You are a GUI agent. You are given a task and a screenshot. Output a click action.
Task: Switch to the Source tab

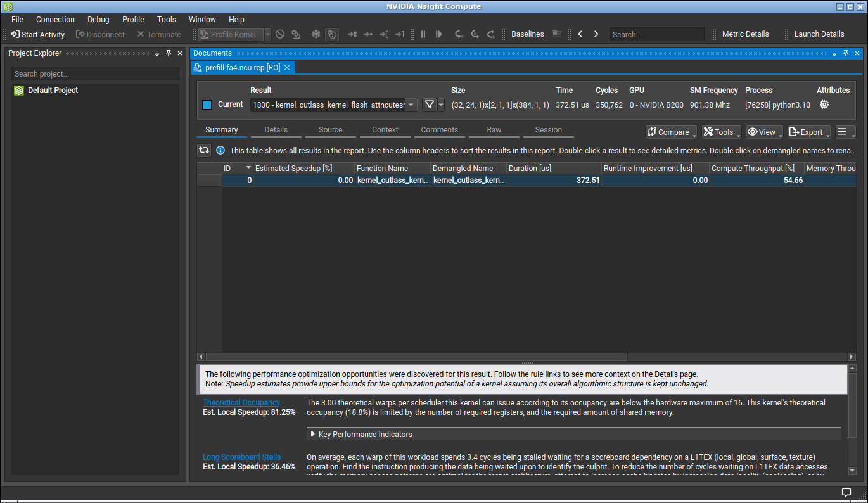(331, 130)
